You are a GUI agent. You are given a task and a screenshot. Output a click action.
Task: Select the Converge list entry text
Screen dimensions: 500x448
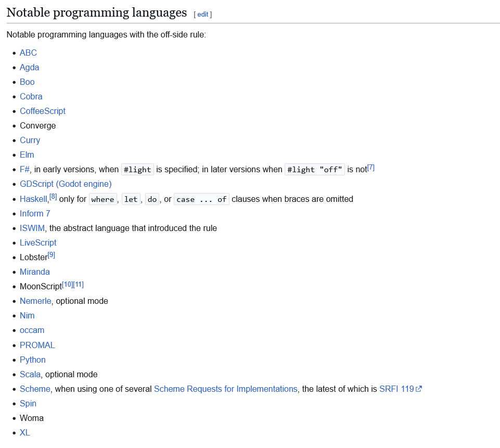(37, 125)
